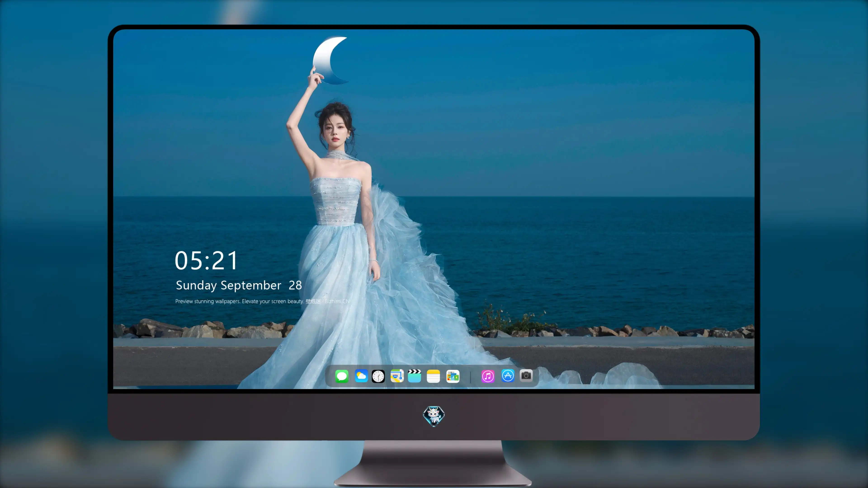This screenshot has width=868, height=488.
Task: Click the Sunday September 28 date text
Action: click(238, 285)
